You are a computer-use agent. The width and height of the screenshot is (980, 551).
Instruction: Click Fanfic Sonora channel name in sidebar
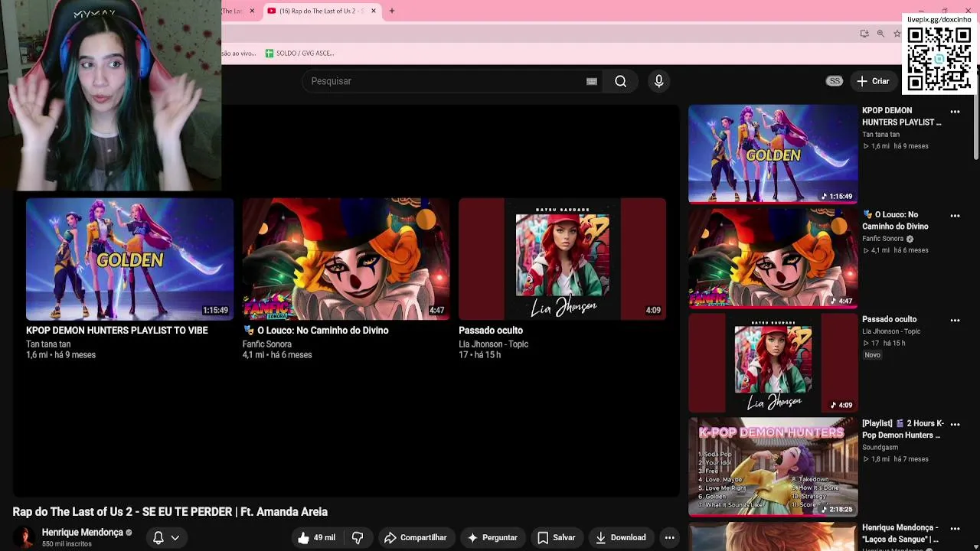[x=883, y=239]
